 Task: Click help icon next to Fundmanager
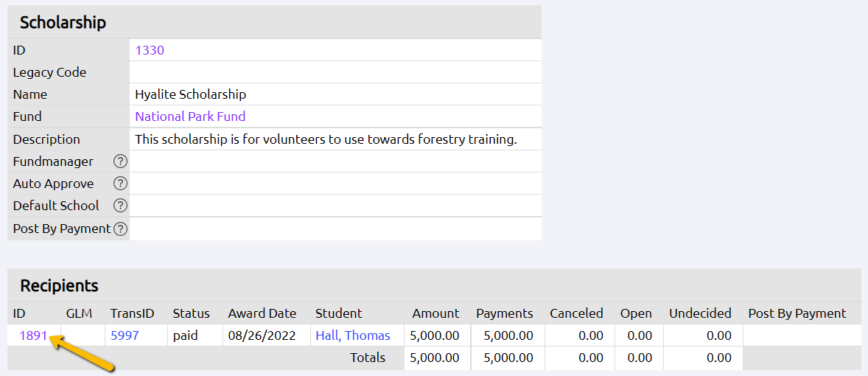[120, 161]
